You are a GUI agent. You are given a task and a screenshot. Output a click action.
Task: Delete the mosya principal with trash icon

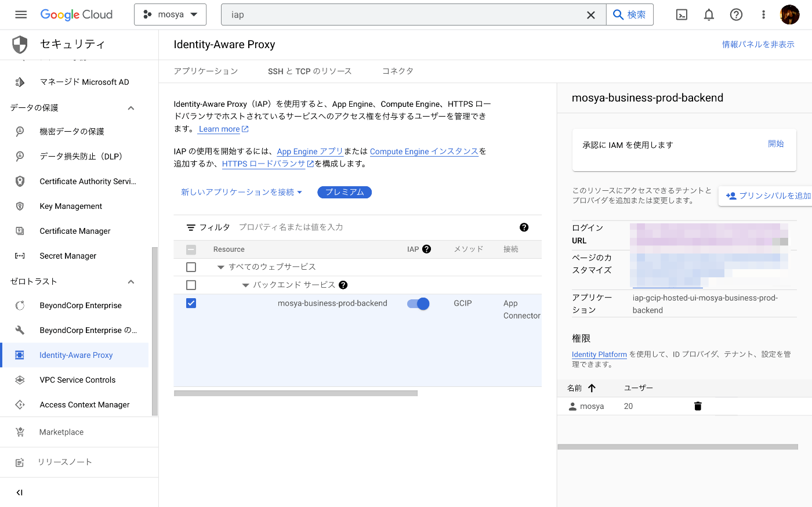coord(698,406)
